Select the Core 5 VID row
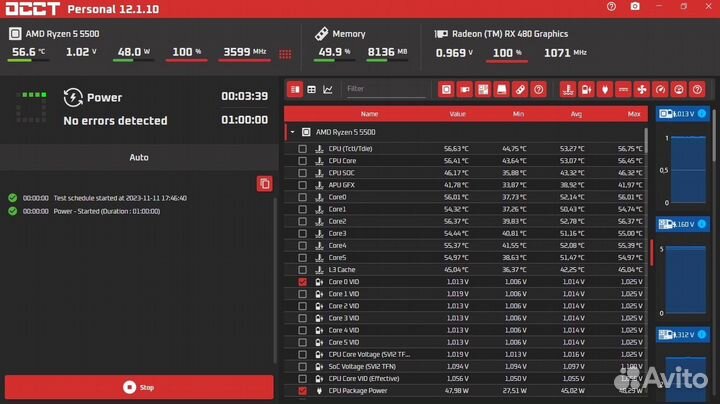Image resolution: width=720 pixels, height=404 pixels. [x=466, y=342]
